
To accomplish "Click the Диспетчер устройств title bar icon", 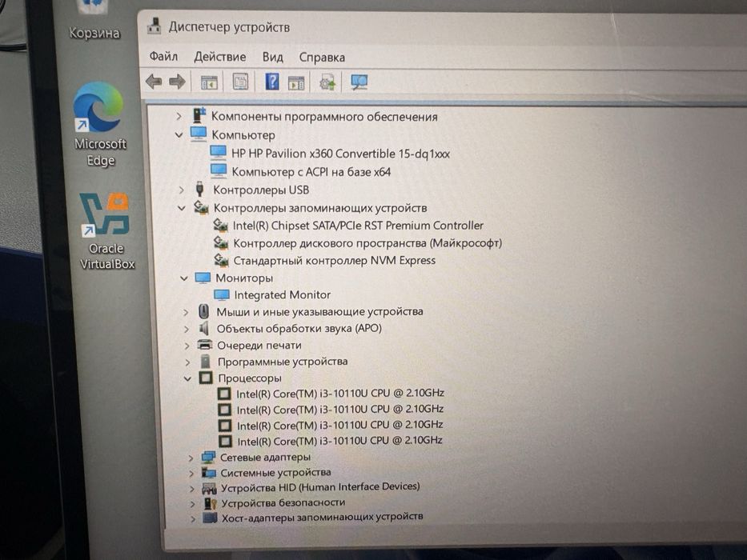I will coord(154,26).
